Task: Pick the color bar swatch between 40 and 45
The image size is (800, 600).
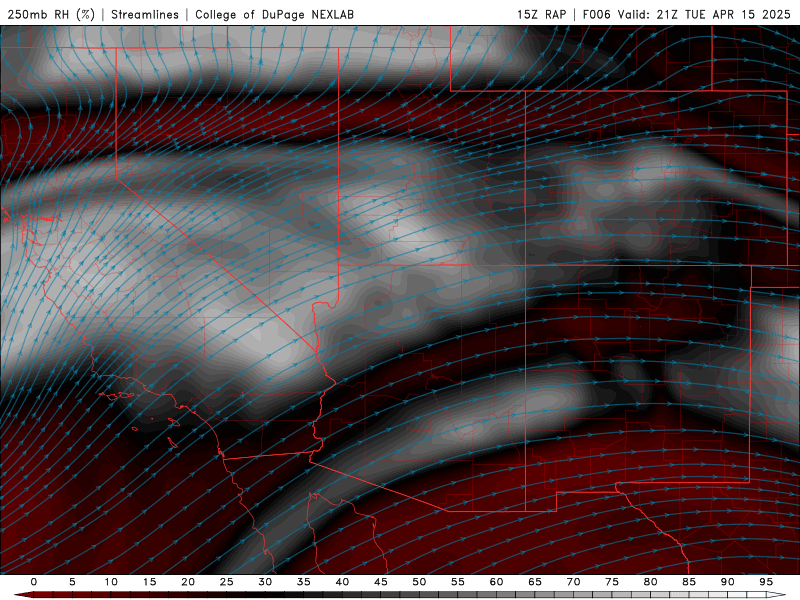Action: click(x=361, y=595)
